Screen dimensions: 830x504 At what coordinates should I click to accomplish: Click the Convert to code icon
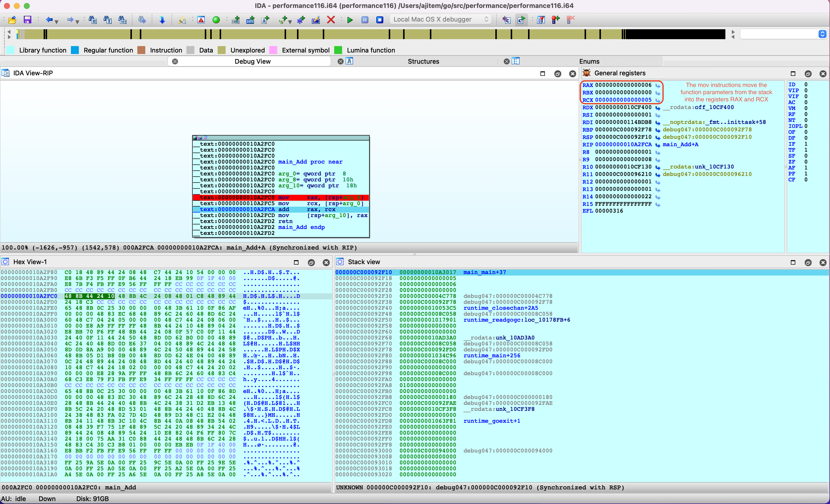point(236,20)
